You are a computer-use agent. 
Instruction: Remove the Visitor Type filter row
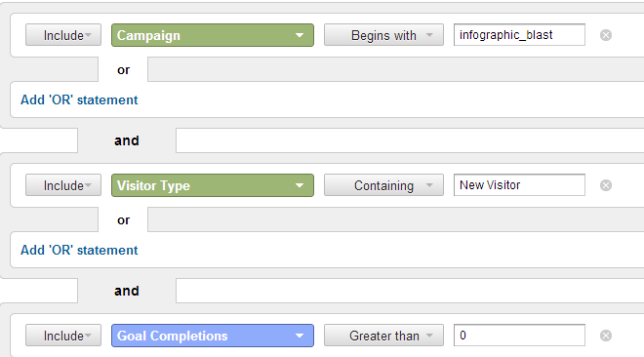606,185
